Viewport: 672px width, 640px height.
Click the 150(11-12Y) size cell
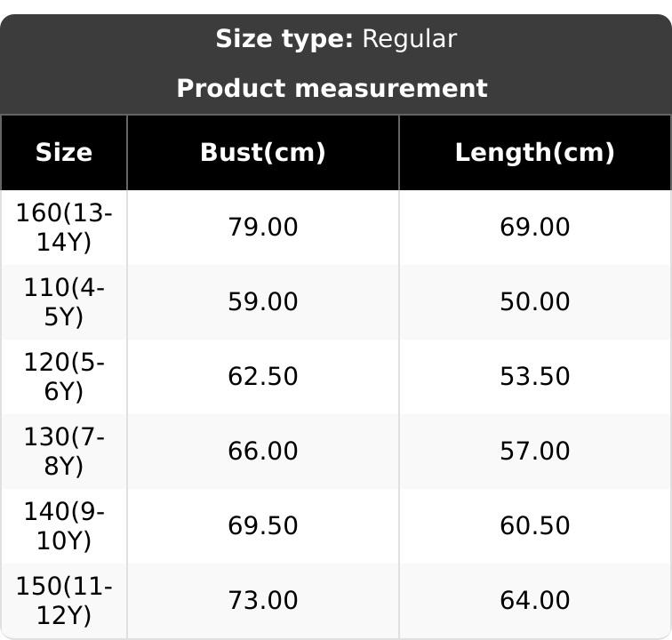tap(64, 601)
